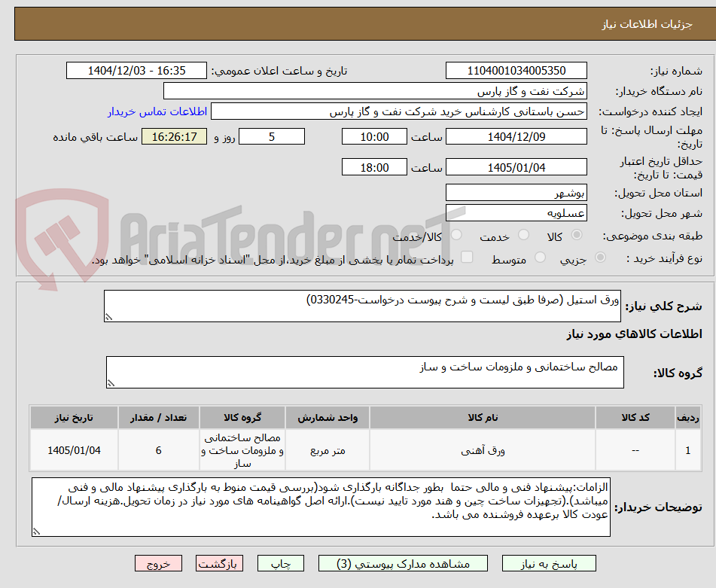Click the validity time field 18:00
Screen dimensions: 716x588
click(x=374, y=167)
